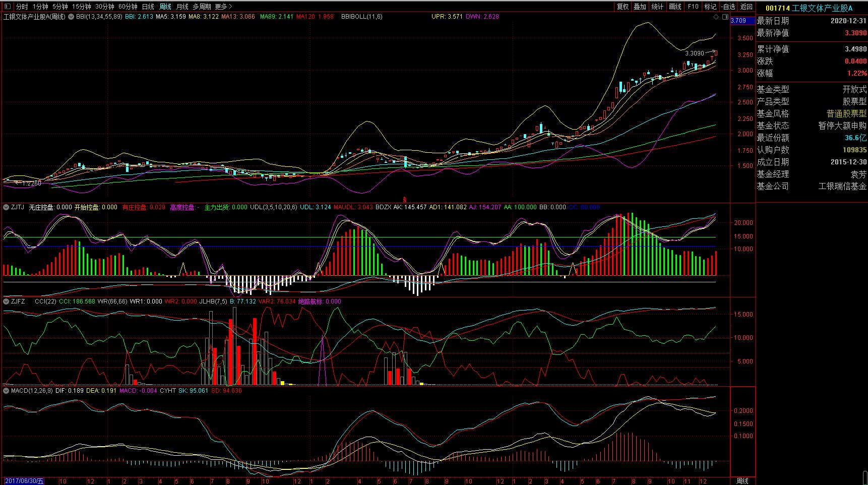Viewport: 868px width, 485px height.
Task: Click fund status 暂停大额申购
Action: 843,126
